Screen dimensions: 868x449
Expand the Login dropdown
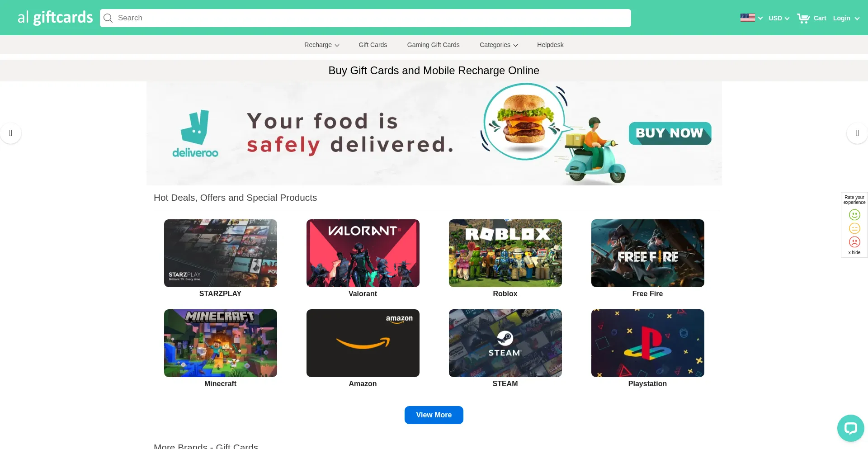[846, 18]
